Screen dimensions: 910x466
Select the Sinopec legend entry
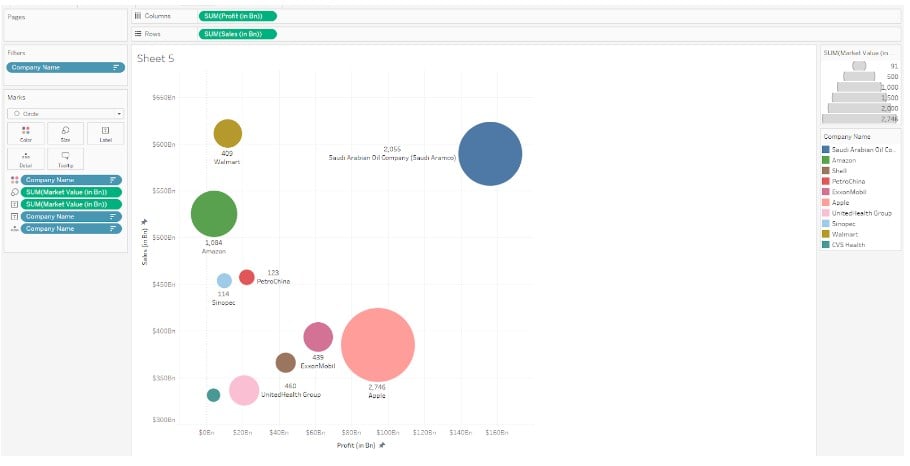[x=839, y=223]
